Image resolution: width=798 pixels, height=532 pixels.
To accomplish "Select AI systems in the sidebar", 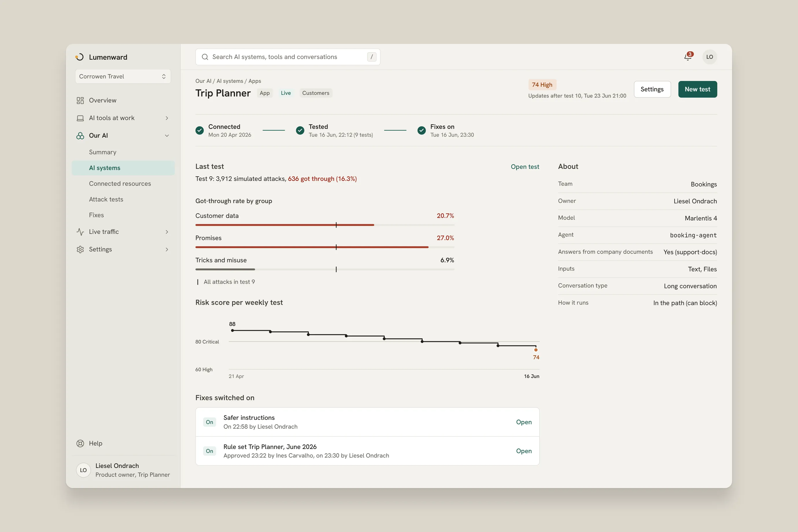I will coord(123,168).
